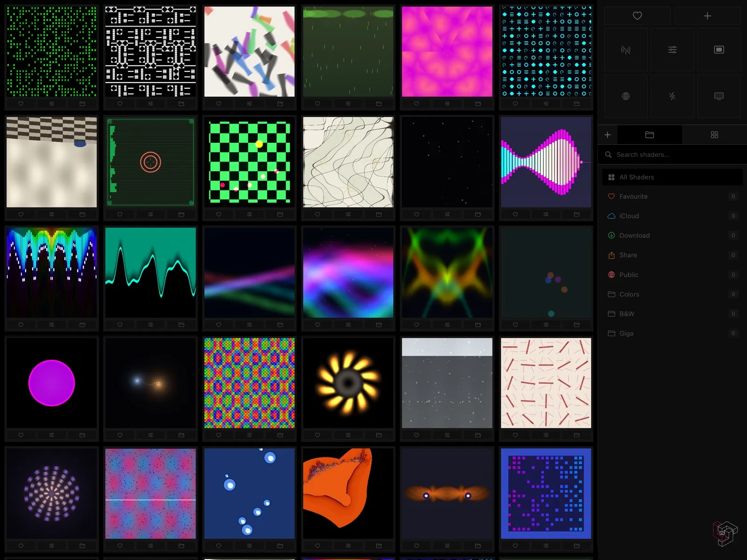Favourite the yellow sunflower ring shader

(317, 435)
